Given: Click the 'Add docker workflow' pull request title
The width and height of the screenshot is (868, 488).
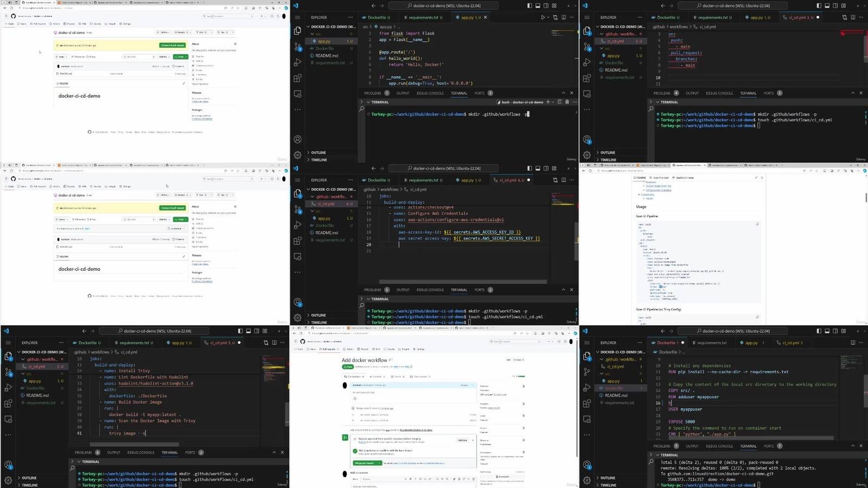Looking at the screenshot, I should [365, 360].
